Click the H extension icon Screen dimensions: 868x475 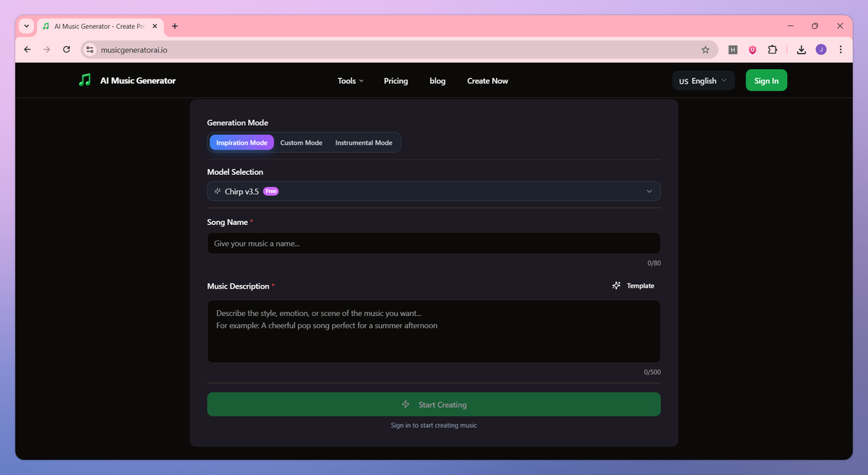(x=733, y=50)
